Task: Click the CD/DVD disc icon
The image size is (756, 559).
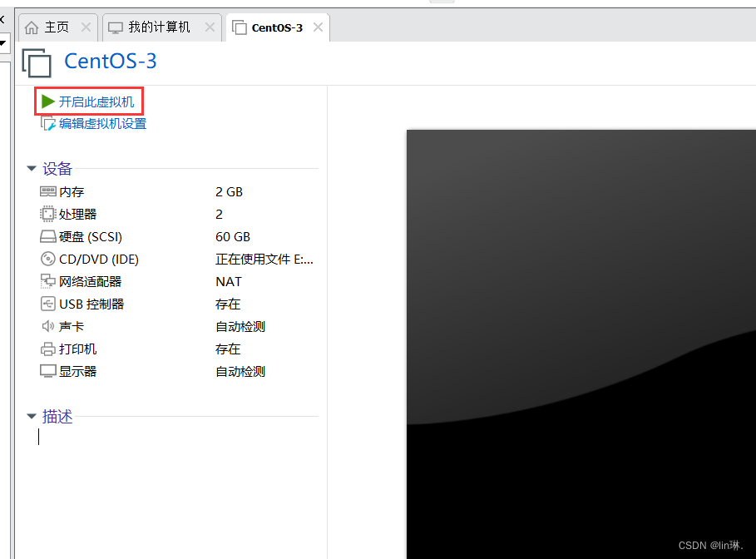Action: tap(47, 259)
